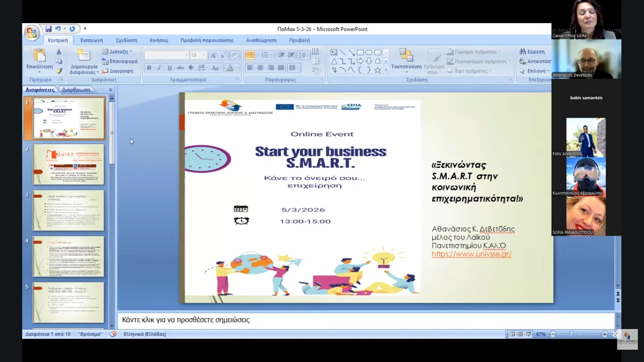
Task: Click the Cut scissors icon
Action: point(59,52)
